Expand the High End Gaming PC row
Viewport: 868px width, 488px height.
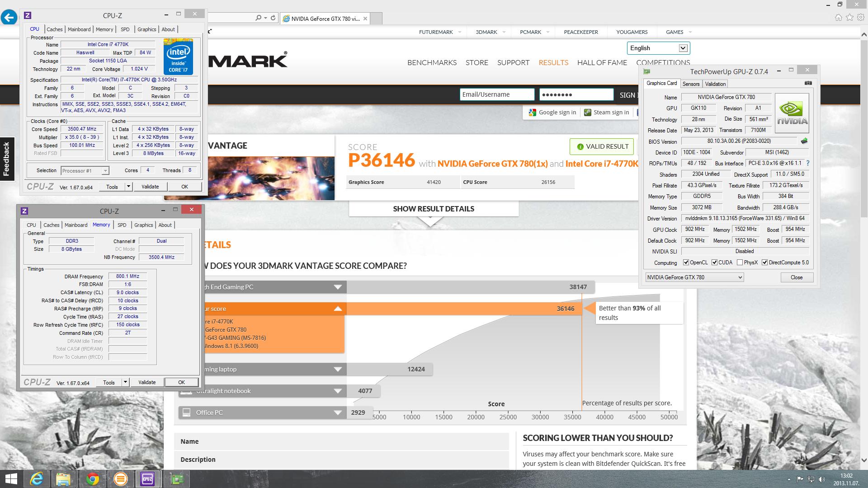point(338,287)
